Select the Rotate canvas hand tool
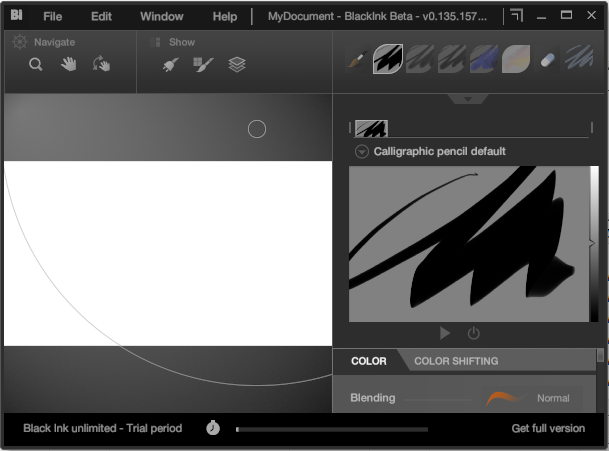The height and width of the screenshot is (451, 609). point(101,64)
